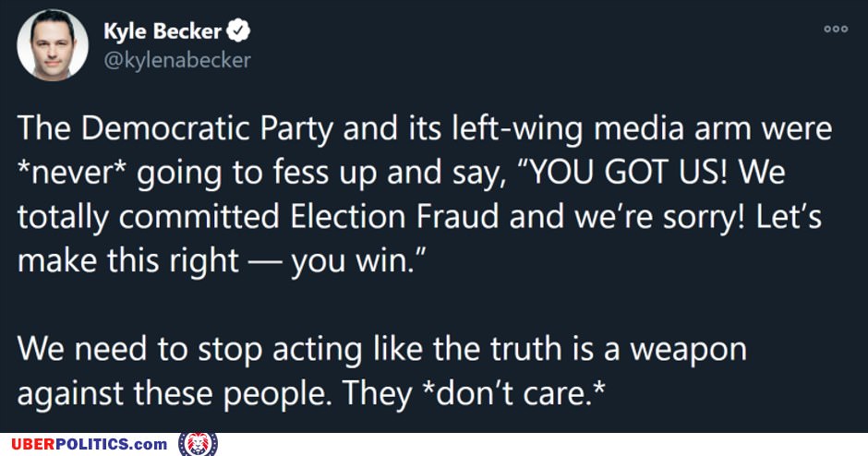Visit the UBERPOLITICS.com watermark link
Screen dimensions: 868x456
(x=90, y=444)
